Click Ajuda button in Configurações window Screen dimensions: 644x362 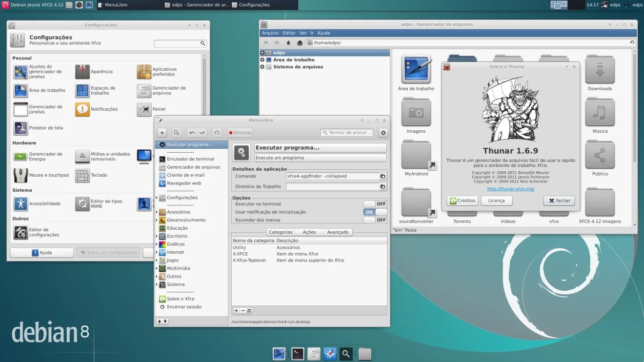pyautogui.click(x=42, y=253)
